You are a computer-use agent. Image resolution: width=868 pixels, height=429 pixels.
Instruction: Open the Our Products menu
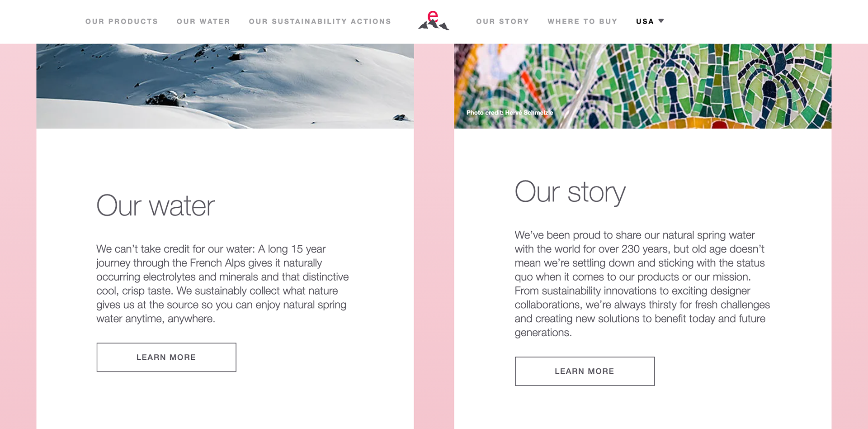(x=122, y=21)
